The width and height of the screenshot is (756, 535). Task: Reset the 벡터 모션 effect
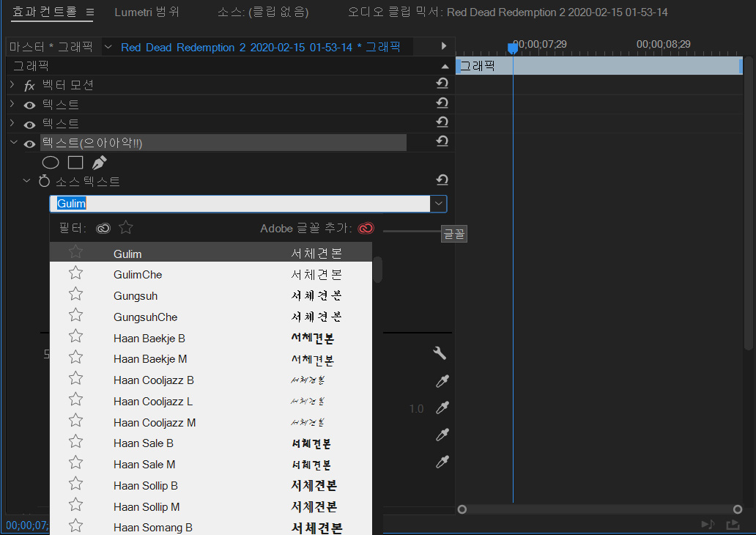pyautogui.click(x=442, y=84)
